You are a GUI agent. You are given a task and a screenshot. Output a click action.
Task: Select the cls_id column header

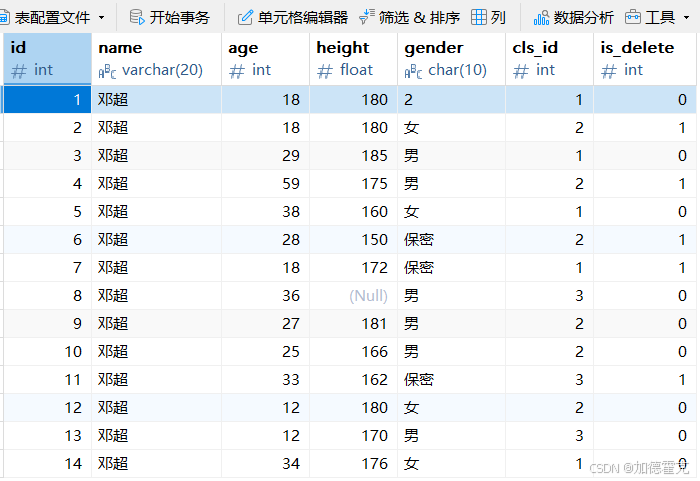(x=550, y=59)
